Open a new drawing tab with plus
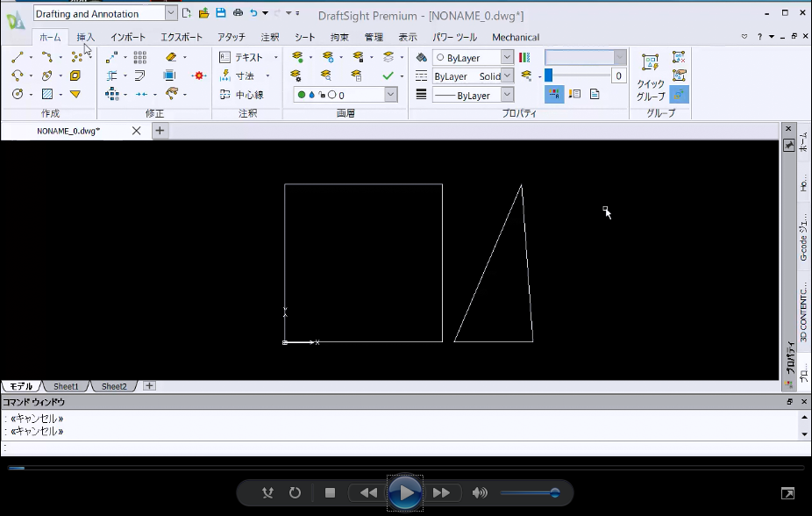The height and width of the screenshot is (516, 812). click(160, 131)
